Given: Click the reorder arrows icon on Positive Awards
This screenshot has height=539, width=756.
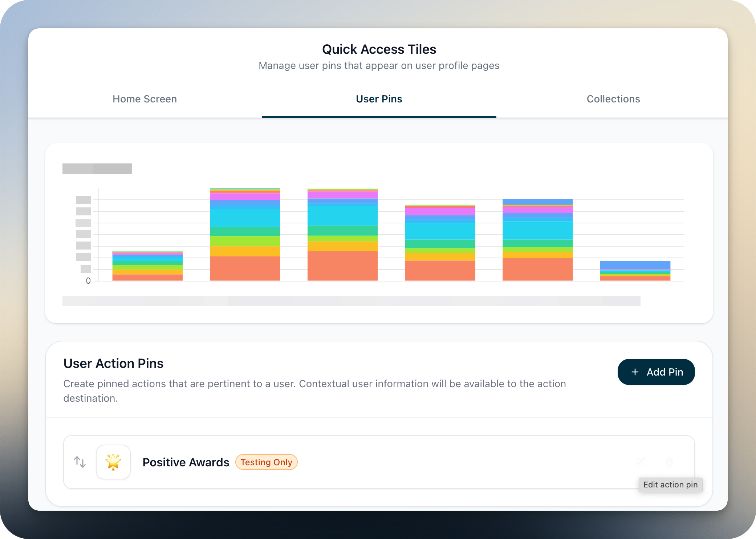Looking at the screenshot, I should (80, 462).
